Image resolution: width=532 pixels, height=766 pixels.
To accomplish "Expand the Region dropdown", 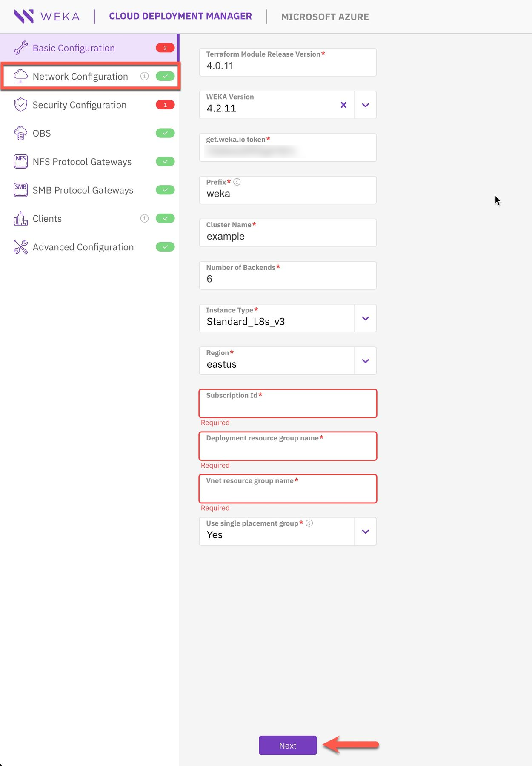I will click(365, 361).
